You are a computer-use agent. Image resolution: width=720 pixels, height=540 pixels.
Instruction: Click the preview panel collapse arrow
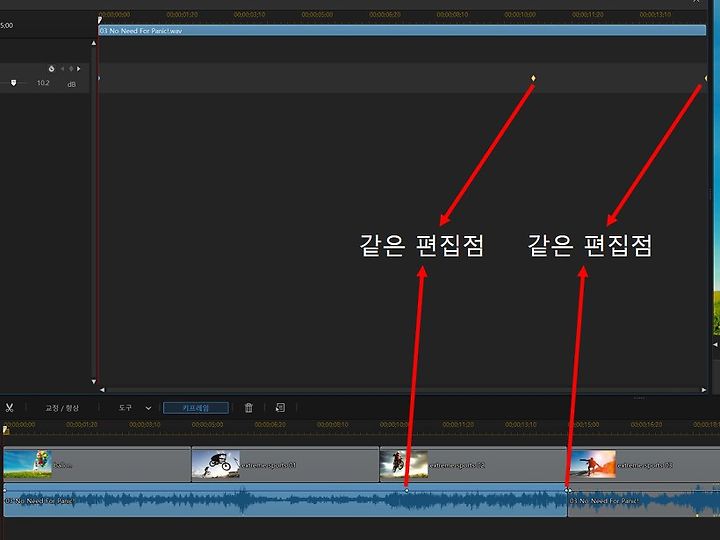(715, 344)
